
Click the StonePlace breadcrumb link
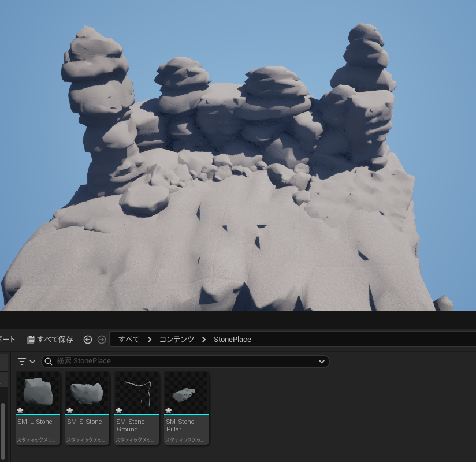(232, 340)
